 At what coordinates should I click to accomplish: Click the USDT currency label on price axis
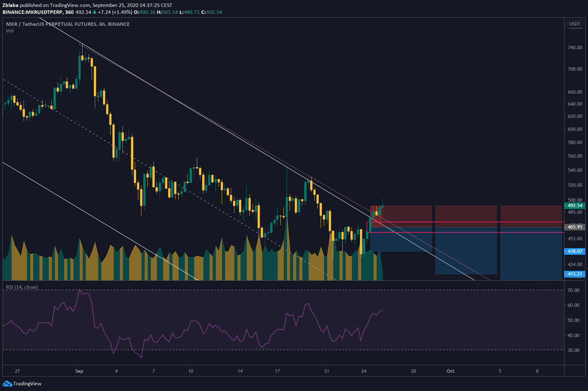574,24
